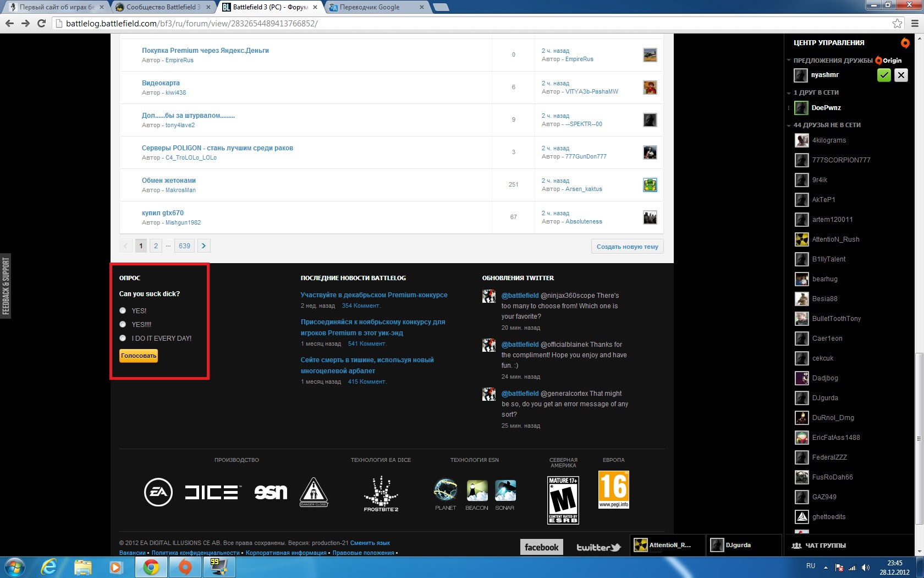This screenshot has width=924, height=578.
Task: Open the DJgurda chat tab
Action: tap(744, 545)
